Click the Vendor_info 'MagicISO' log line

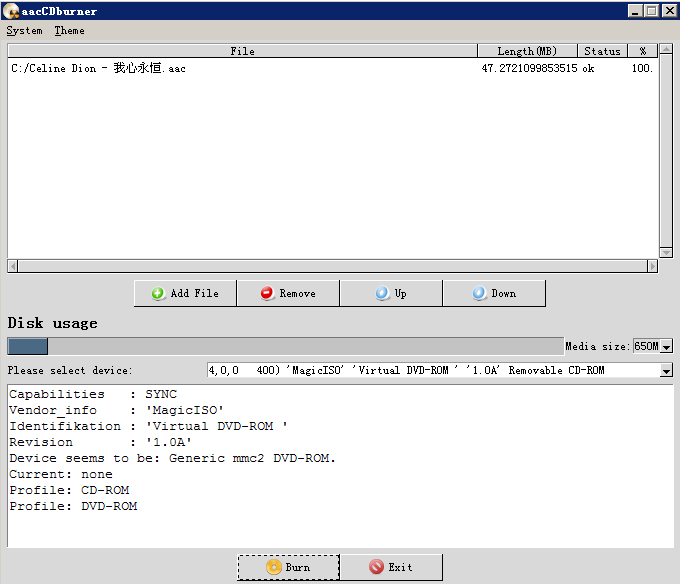pos(116,410)
